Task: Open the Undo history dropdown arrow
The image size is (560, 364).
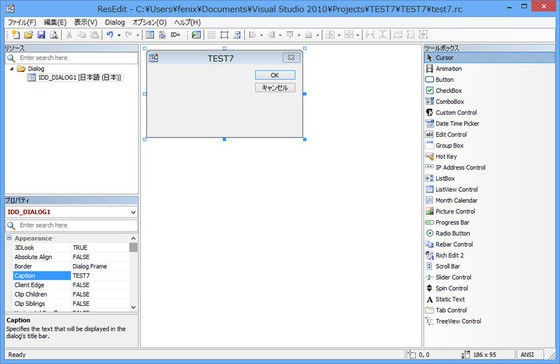Action: [x=119, y=35]
